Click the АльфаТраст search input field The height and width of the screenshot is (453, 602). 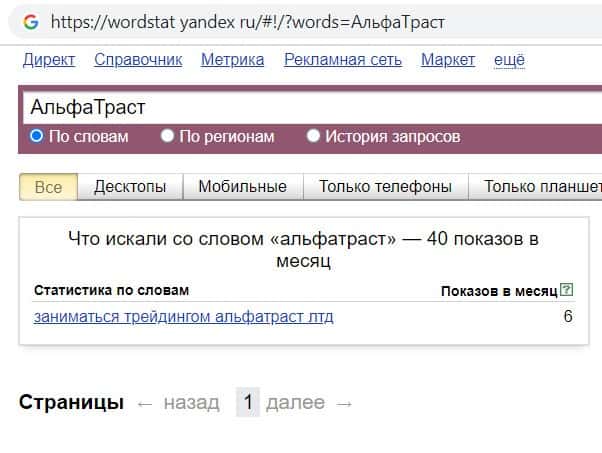tap(312, 107)
